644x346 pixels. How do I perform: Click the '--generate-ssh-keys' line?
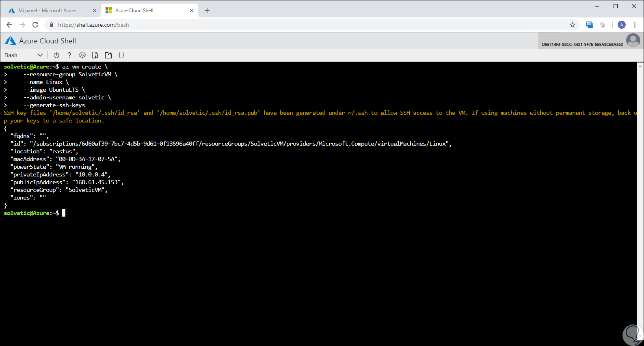click(x=54, y=105)
